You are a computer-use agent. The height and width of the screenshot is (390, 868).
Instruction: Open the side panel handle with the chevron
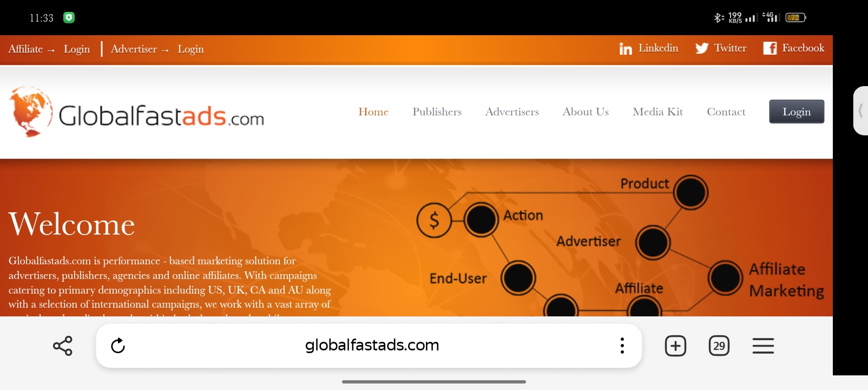pyautogui.click(x=860, y=110)
